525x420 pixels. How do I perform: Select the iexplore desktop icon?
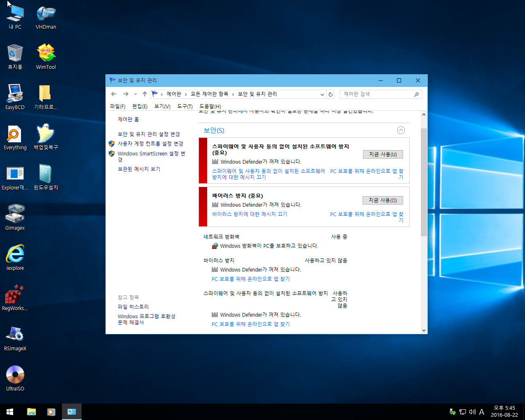pyautogui.click(x=15, y=258)
